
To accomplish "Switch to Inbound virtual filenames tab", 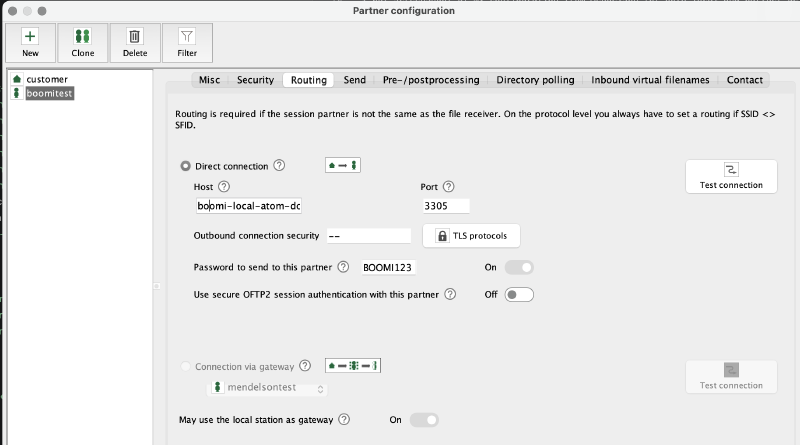I will pos(650,80).
